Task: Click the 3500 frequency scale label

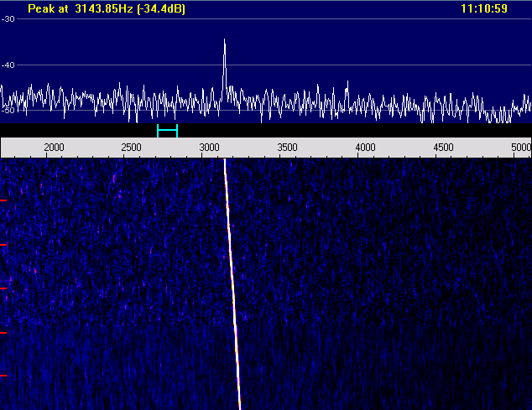Action: (x=287, y=148)
